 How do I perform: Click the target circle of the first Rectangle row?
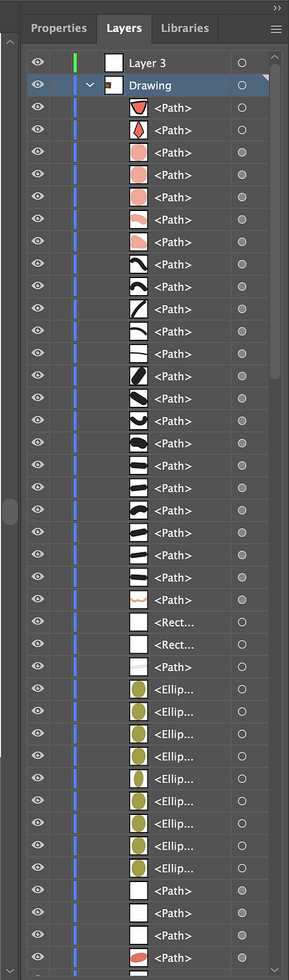242,622
